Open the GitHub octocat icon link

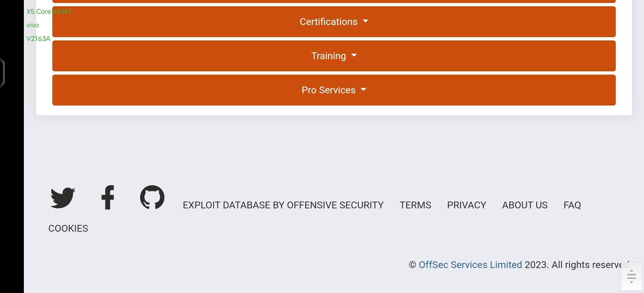pyautogui.click(x=152, y=198)
